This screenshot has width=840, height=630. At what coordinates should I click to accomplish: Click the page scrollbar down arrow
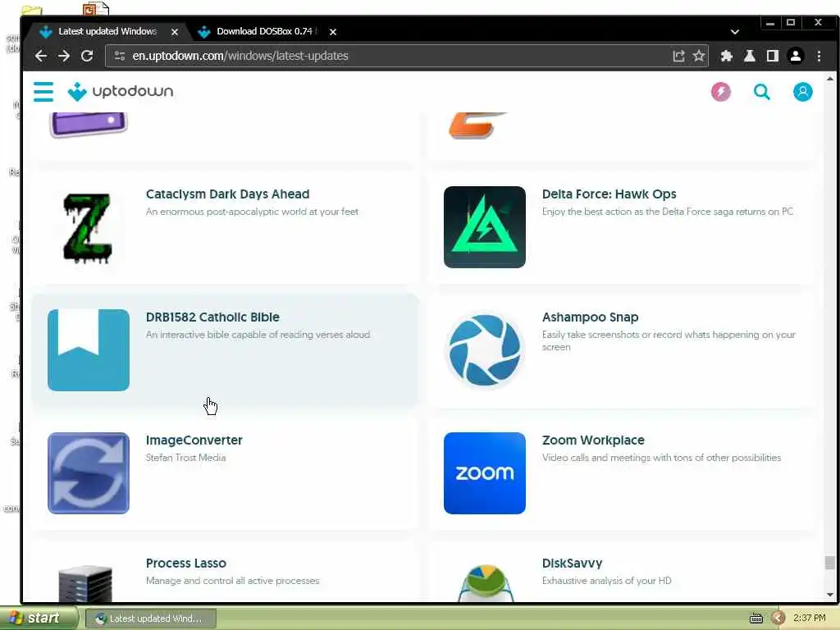(830, 595)
